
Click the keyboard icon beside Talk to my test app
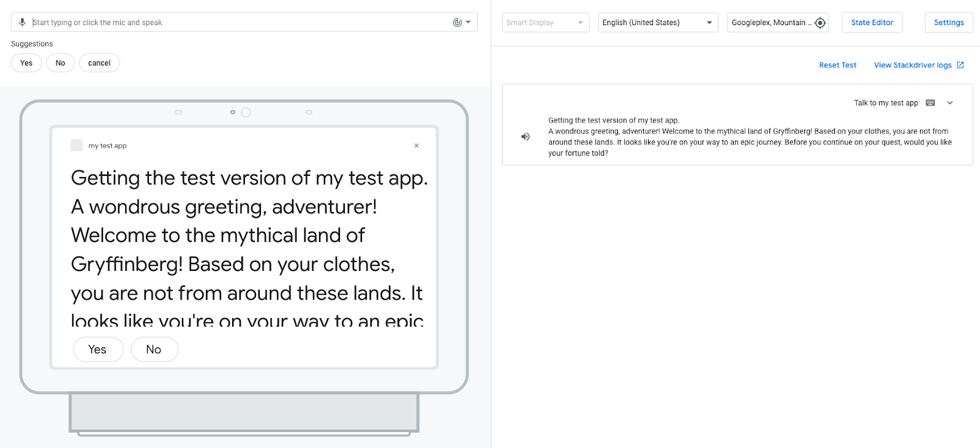[930, 103]
